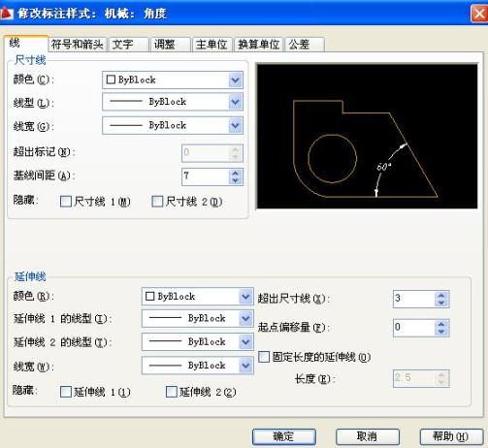Increase 超出尺寸线 value with up arrow
Viewport: 488px width, 448px height.
441,295
